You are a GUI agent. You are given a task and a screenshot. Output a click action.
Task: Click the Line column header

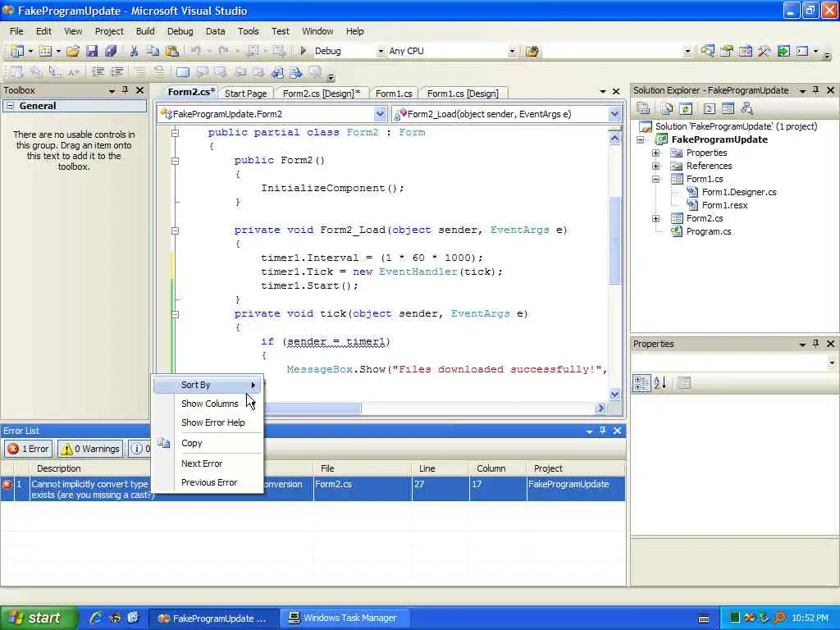tap(441, 468)
